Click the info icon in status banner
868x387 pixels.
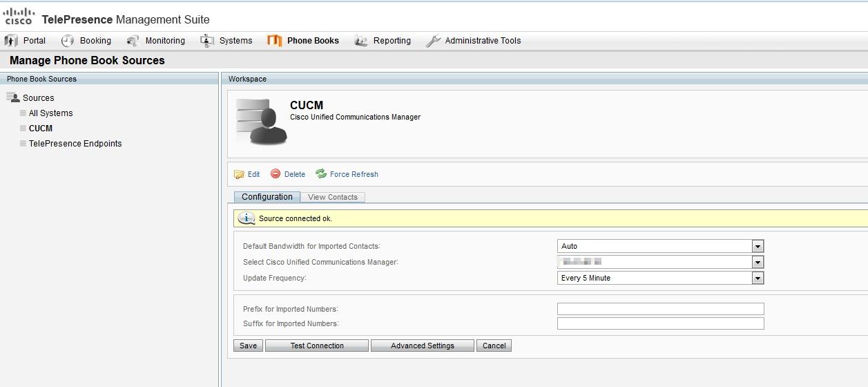click(x=247, y=218)
